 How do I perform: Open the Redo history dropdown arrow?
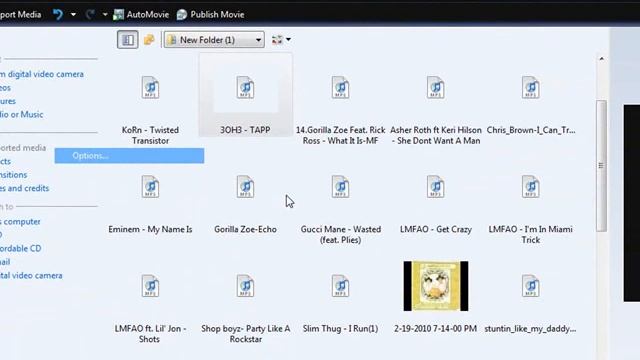coord(105,15)
